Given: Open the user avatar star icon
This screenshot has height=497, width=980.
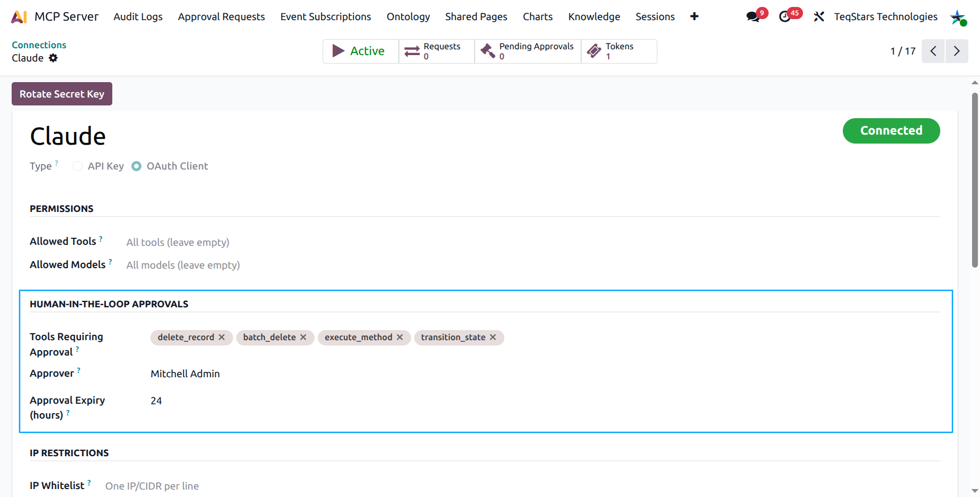Looking at the screenshot, I should click(958, 17).
